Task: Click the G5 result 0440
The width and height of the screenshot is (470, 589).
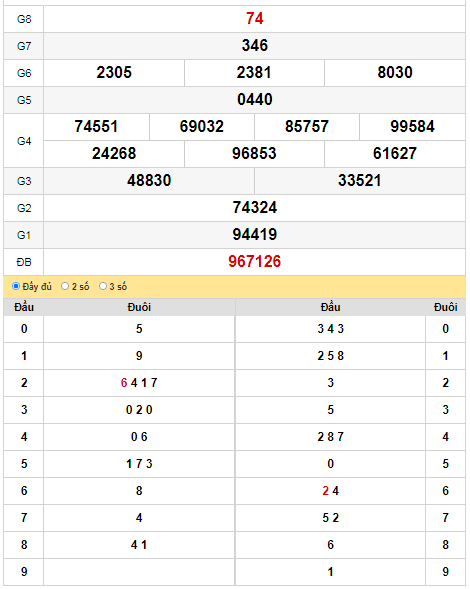Action: click(254, 100)
